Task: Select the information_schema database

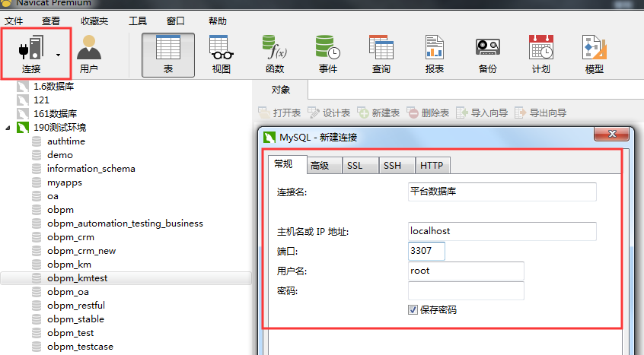Action: tap(91, 169)
